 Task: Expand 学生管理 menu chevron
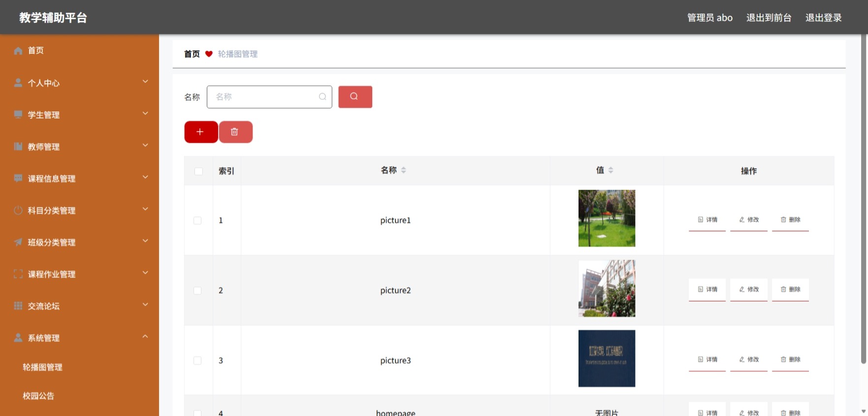(x=145, y=113)
